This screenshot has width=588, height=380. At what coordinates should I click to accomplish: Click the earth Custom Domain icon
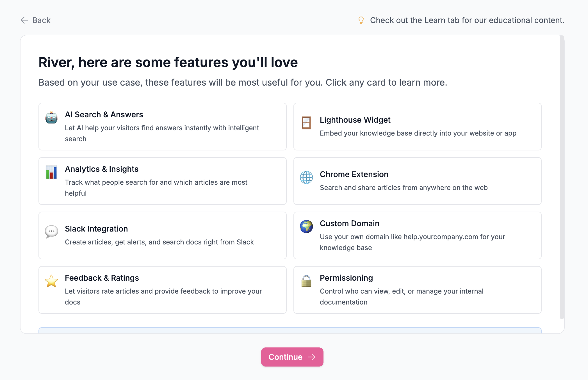pyautogui.click(x=306, y=226)
